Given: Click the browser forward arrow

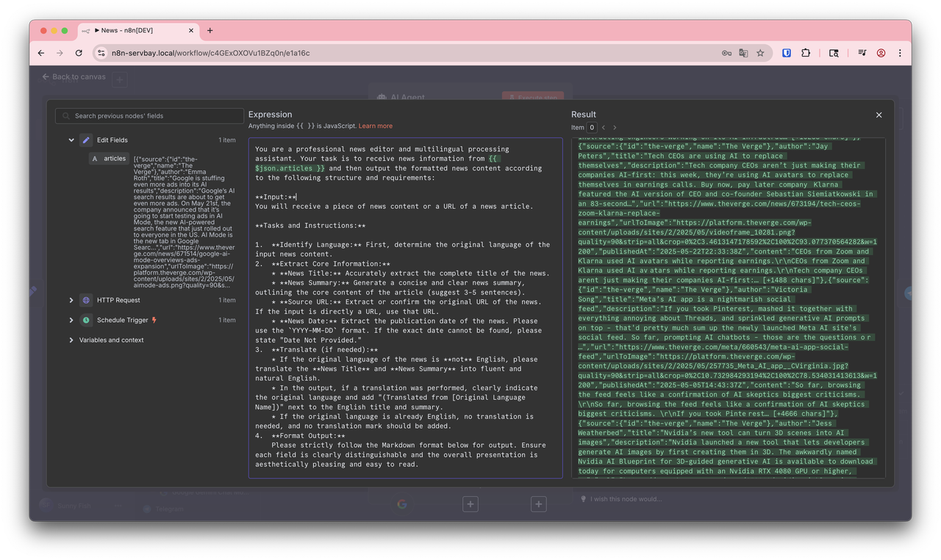Looking at the screenshot, I should coord(60,53).
